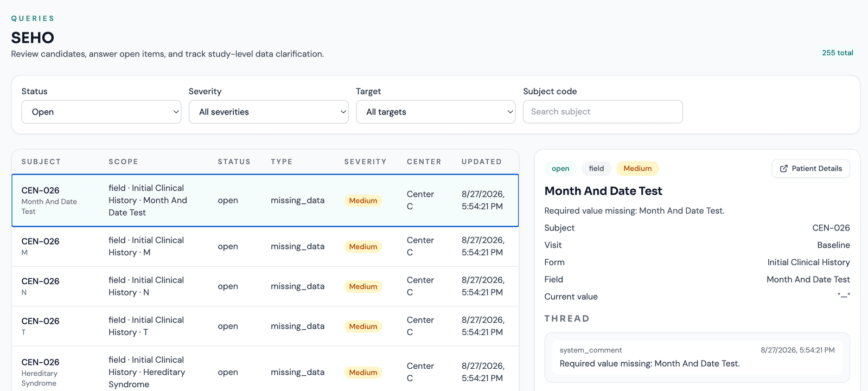Expand the All severities dropdown
Screen dimensions: 868x391
(x=269, y=112)
